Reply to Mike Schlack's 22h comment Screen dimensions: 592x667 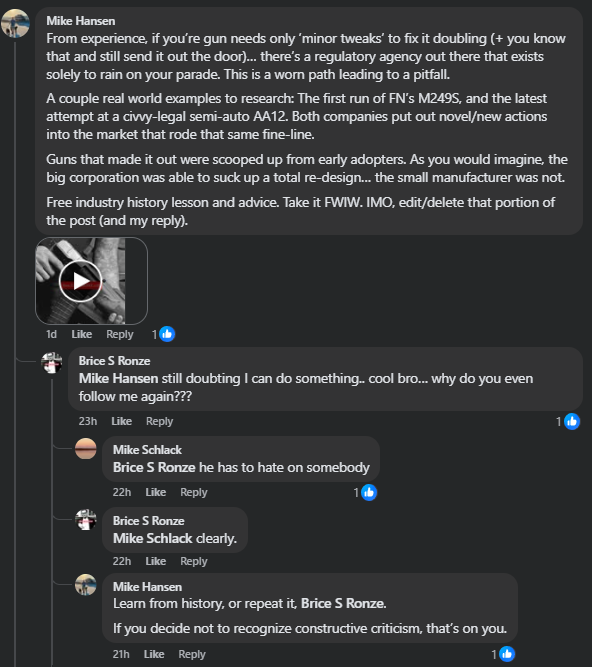point(194,492)
